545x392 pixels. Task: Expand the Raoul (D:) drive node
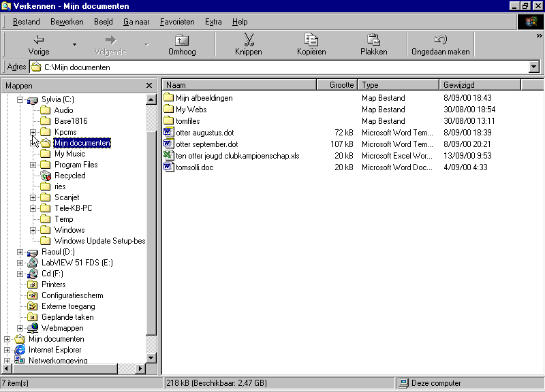[x=20, y=252]
